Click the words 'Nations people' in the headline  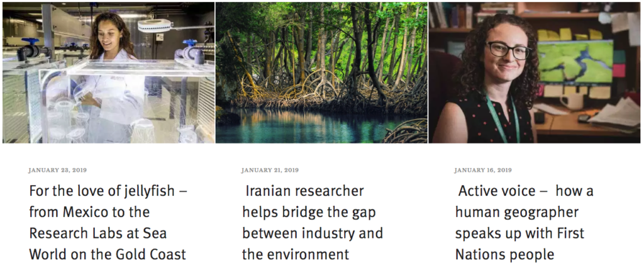505,254
